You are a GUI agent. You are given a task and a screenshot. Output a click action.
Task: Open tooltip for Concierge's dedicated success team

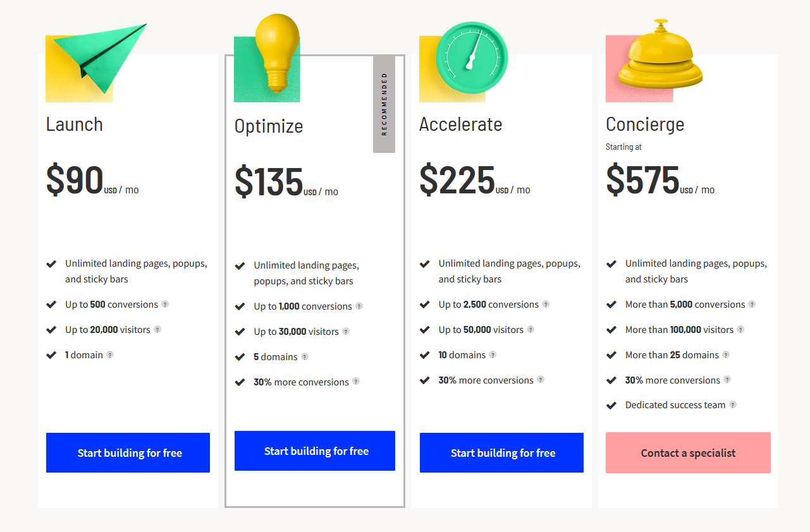[733, 404]
